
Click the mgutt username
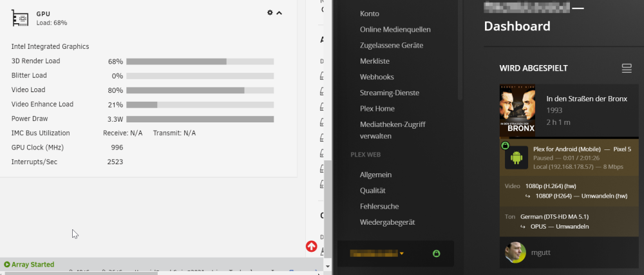(x=542, y=253)
